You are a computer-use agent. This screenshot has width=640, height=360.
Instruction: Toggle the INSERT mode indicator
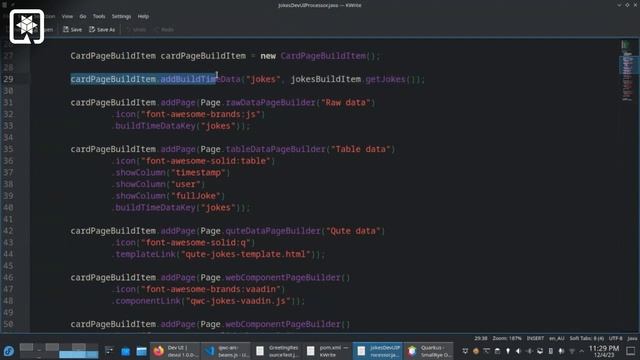[535, 338]
